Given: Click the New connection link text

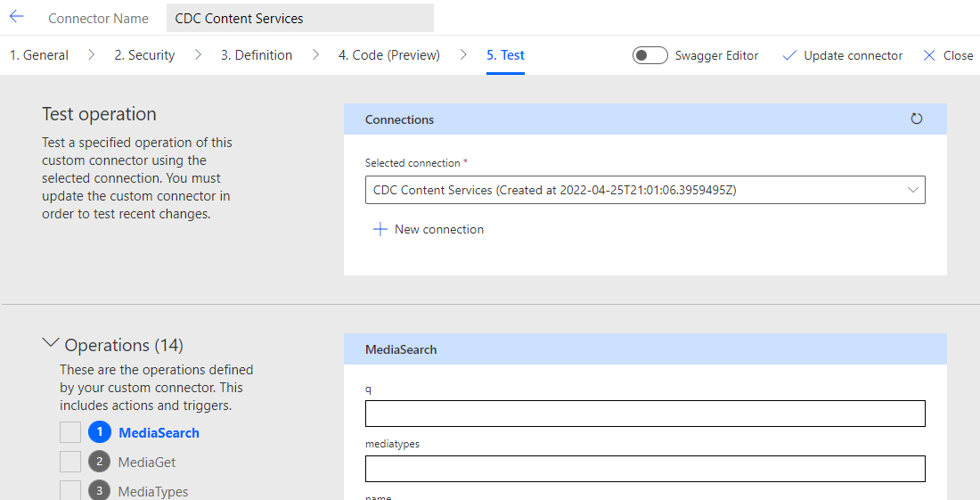Looking at the screenshot, I should pos(438,229).
